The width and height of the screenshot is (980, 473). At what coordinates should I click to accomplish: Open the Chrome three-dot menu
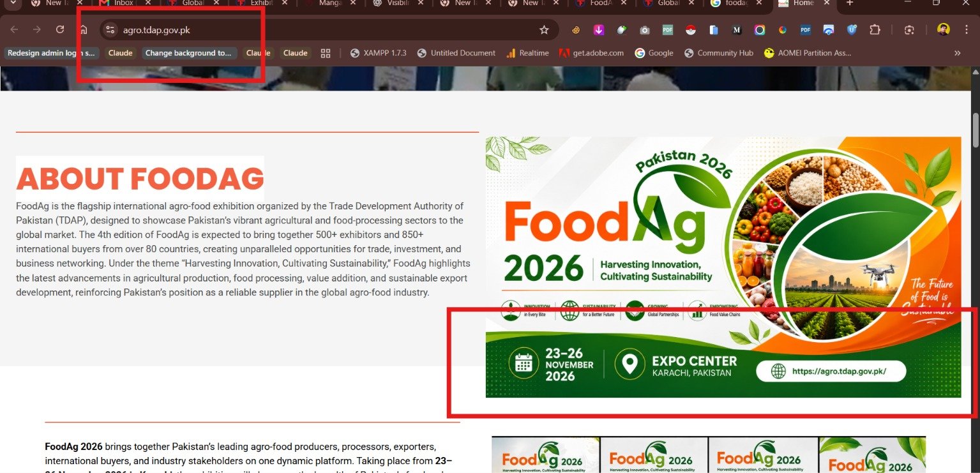click(x=967, y=30)
